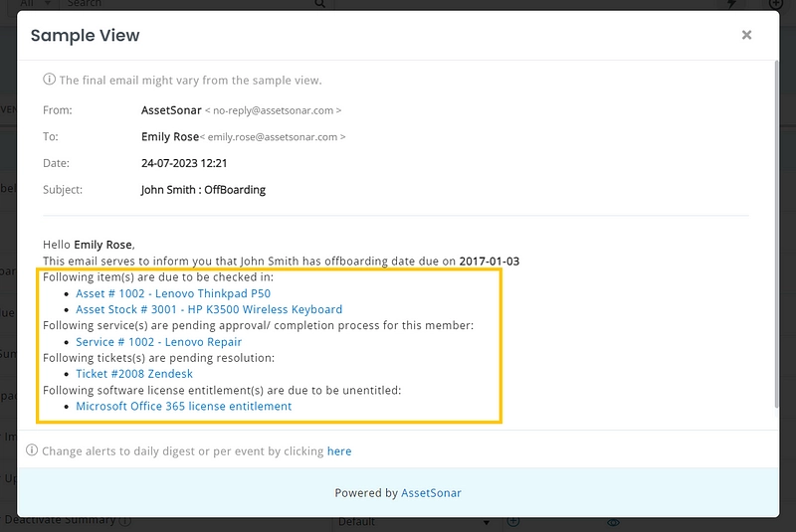The height and width of the screenshot is (532, 796).
Task: Open Ticket #2008 Zendesk link
Action: (134, 374)
